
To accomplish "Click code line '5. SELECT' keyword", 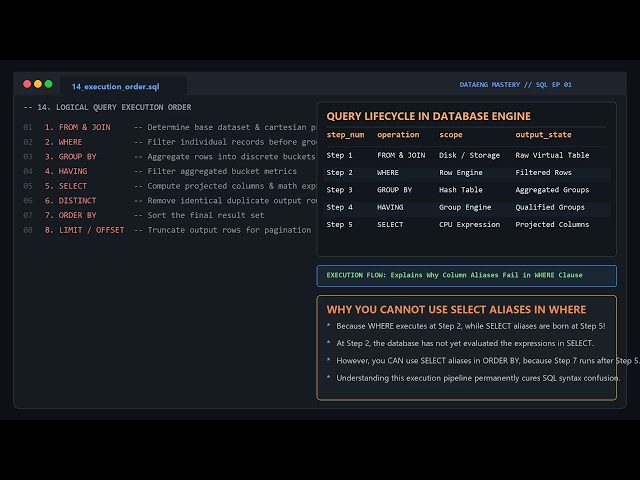I will tap(66, 186).
